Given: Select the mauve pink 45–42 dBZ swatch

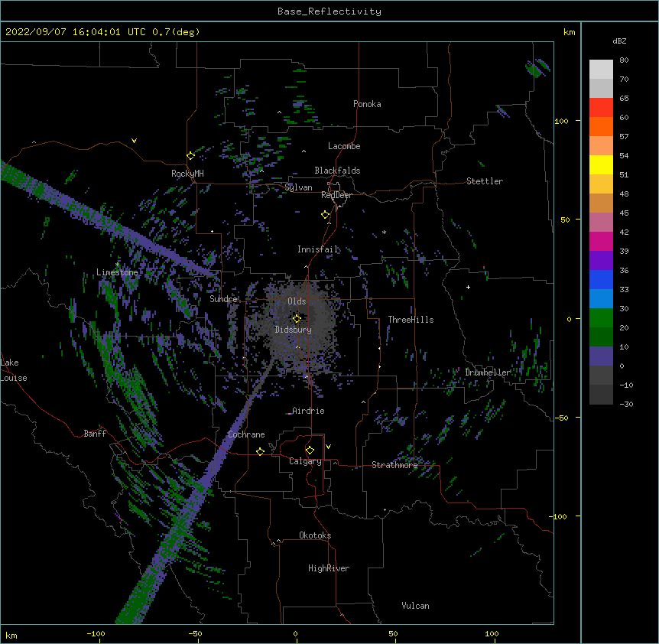Looking at the screenshot, I should [x=601, y=222].
